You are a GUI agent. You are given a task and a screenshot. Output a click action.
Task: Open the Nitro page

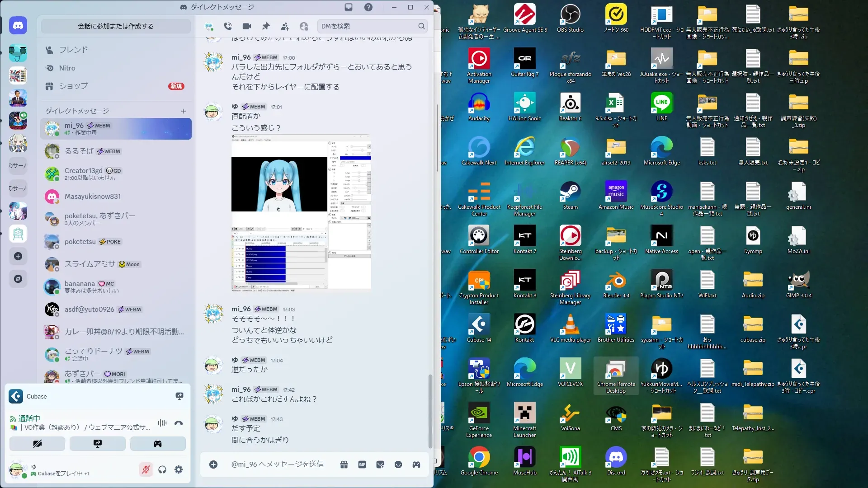67,68
